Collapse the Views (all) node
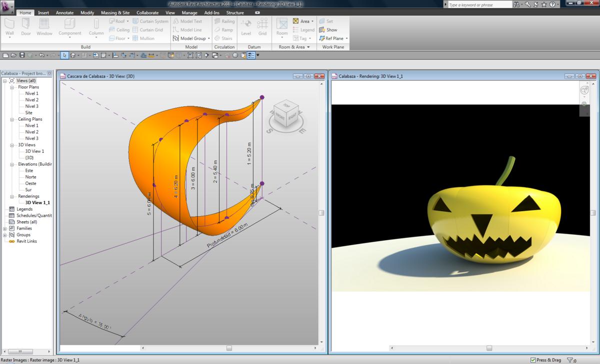600x364 pixels. click(x=5, y=80)
